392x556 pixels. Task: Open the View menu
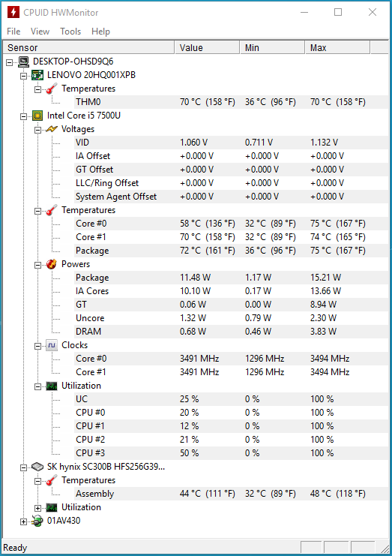[x=40, y=32]
